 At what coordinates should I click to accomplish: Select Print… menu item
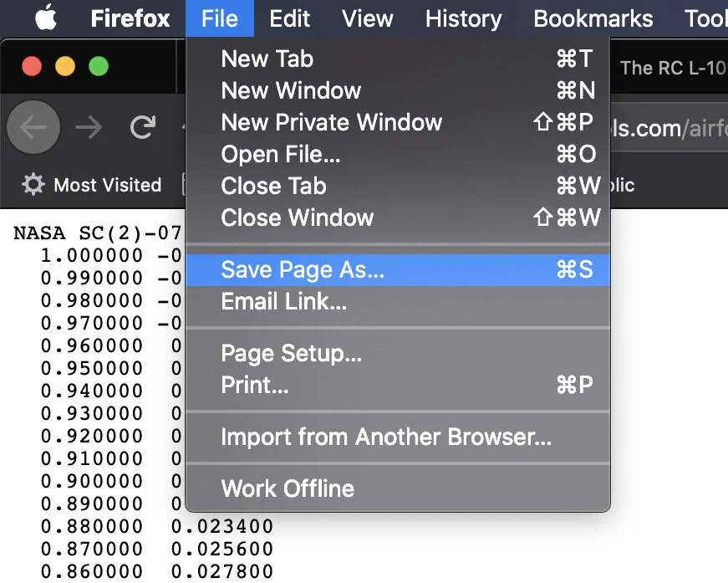398,385
